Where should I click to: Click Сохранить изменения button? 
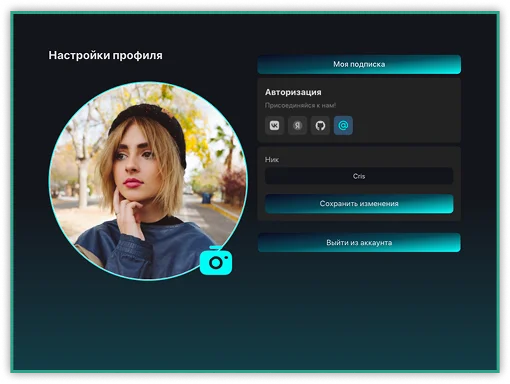coord(359,204)
